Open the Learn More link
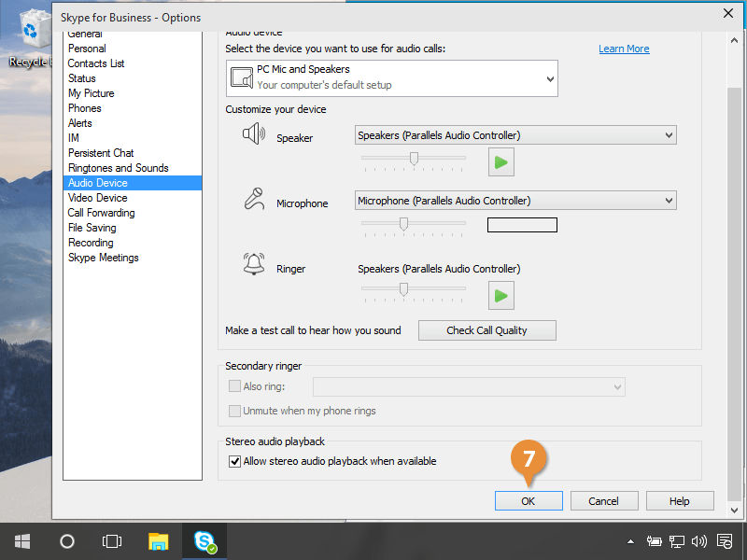747x560 pixels. (624, 49)
